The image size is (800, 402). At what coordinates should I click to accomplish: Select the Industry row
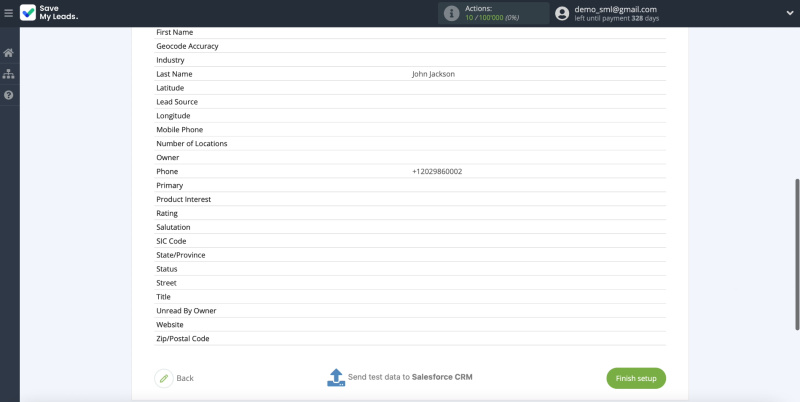(410, 60)
